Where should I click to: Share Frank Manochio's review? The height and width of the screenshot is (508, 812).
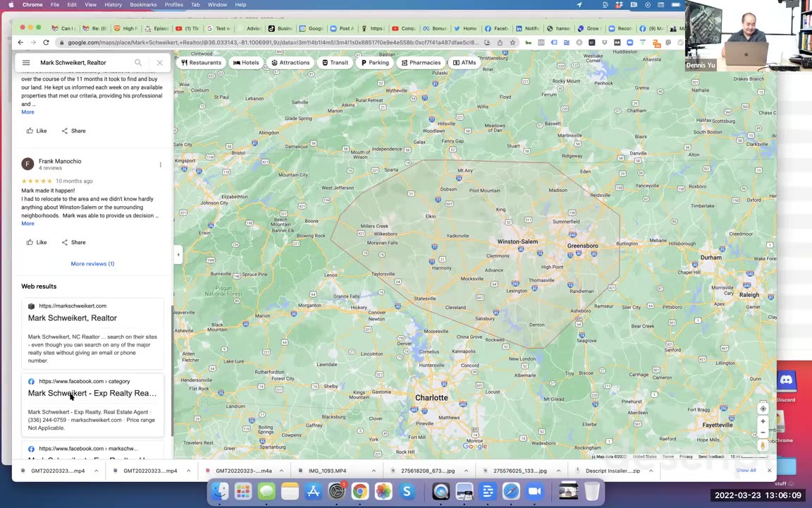pos(73,242)
